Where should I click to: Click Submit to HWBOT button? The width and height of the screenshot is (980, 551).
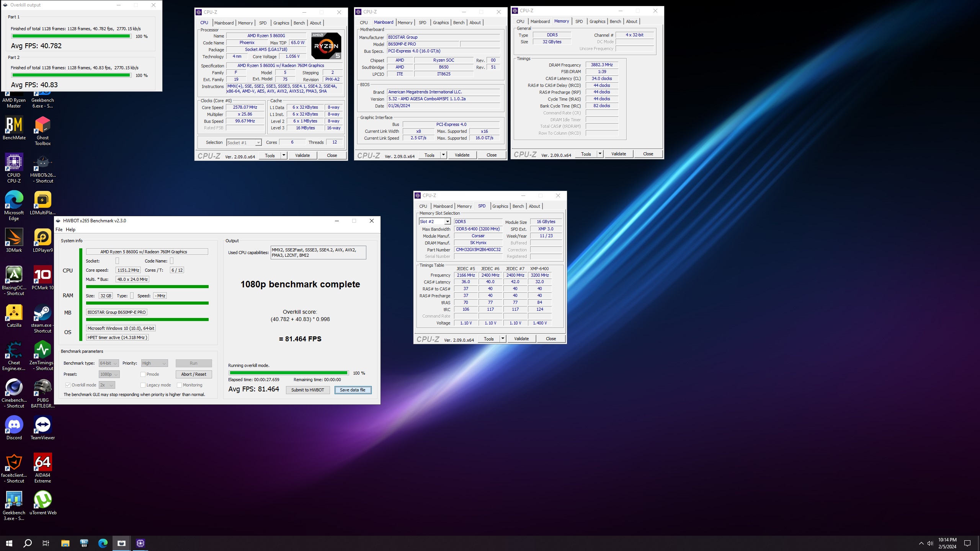[308, 390]
